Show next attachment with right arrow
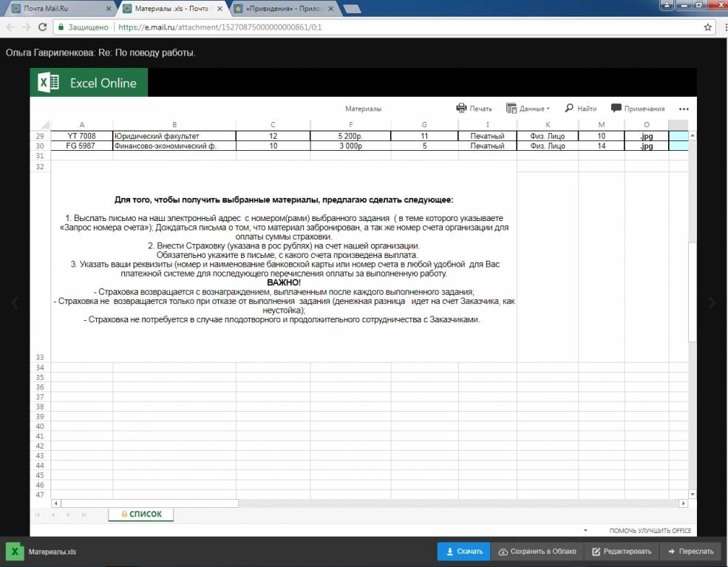Screen dimensions: 728x567 [712, 302]
